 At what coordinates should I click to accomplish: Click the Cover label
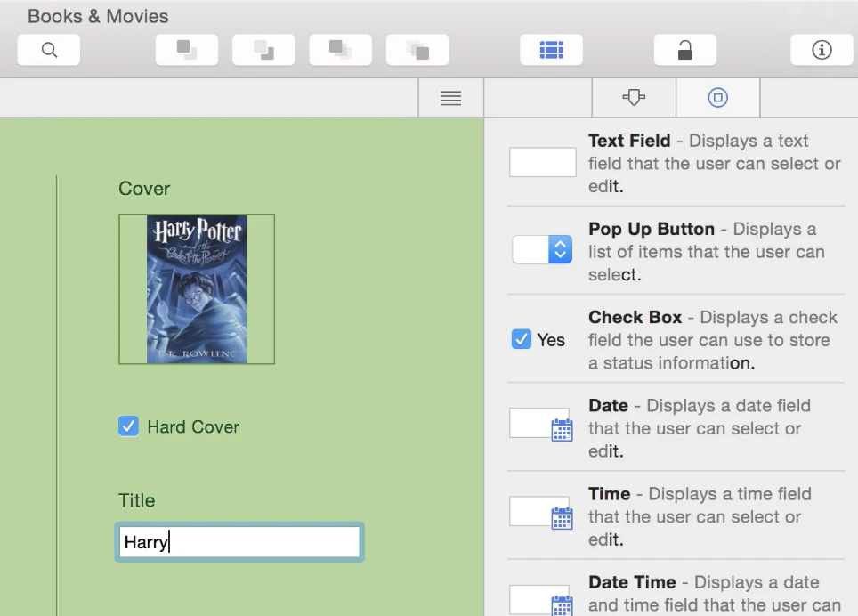144,189
